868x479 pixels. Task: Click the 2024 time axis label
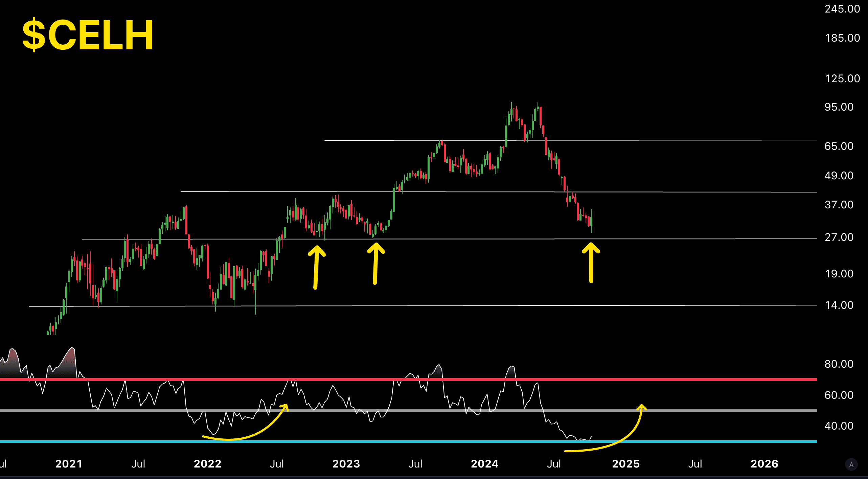pos(485,464)
